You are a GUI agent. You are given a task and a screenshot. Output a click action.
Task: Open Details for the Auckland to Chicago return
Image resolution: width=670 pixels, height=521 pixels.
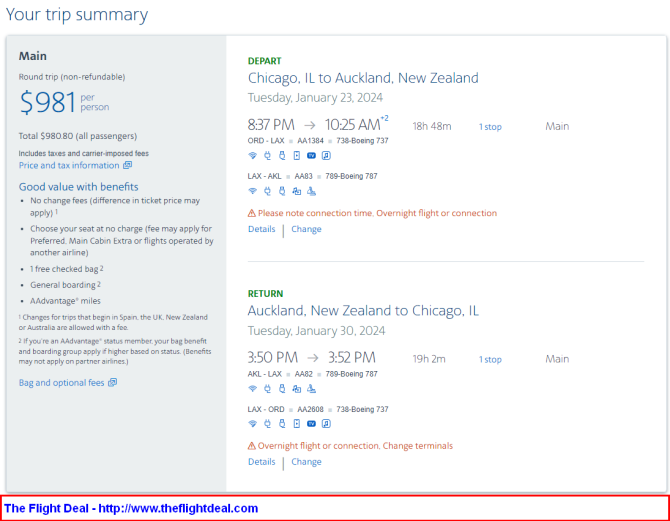click(x=262, y=462)
